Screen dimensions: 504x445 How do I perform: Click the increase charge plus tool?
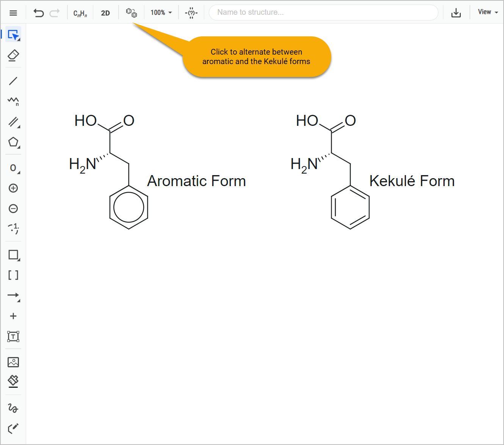pos(13,188)
